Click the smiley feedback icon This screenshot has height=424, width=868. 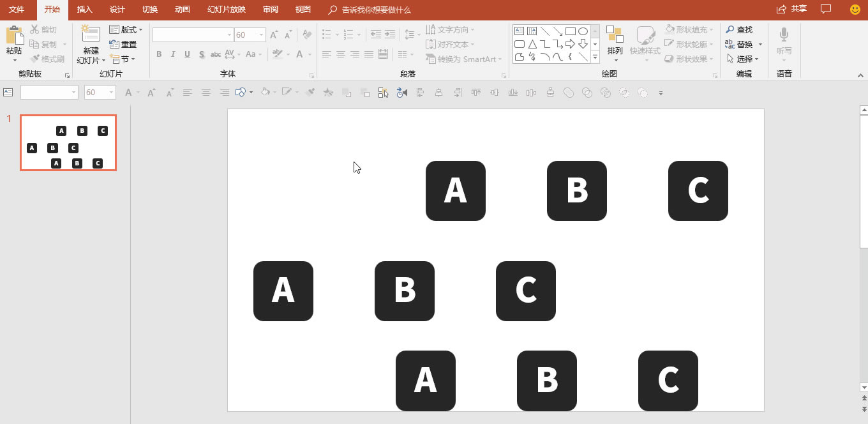point(855,10)
